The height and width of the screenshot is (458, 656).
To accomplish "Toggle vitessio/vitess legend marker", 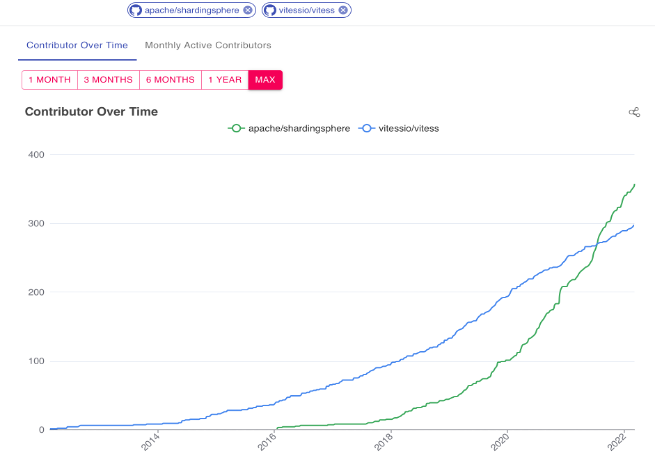I will [367, 128].
